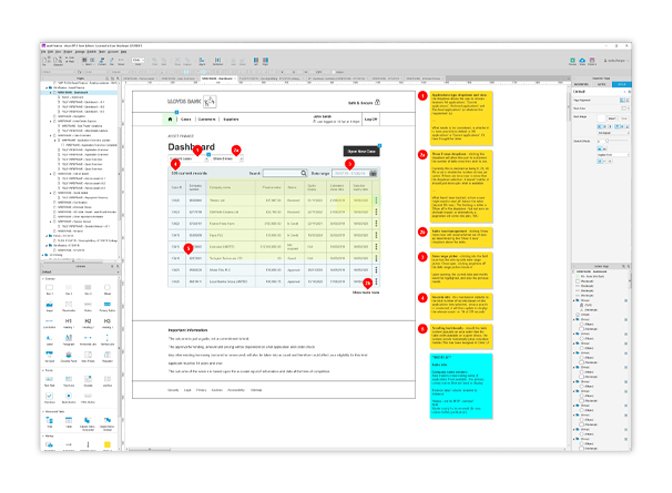The image size is (672, 493).
Task: Click the Publish icon in the toolbar
Action: [592, 61]
